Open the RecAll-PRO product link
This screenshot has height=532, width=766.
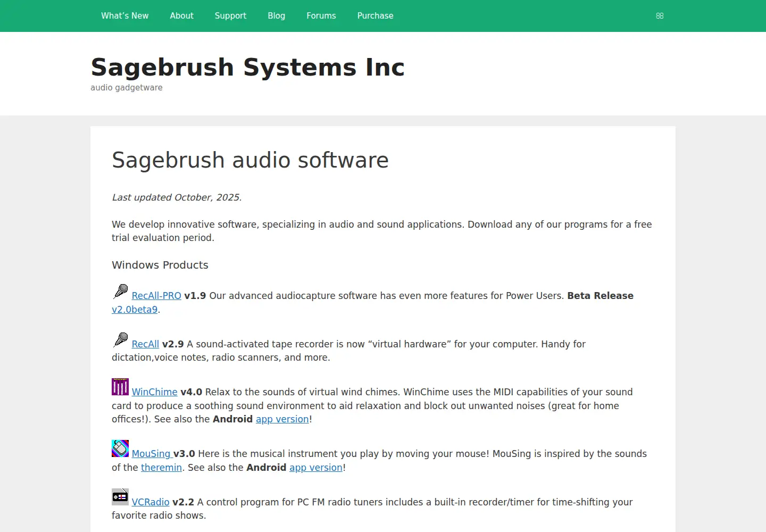[x=156, y=296]
